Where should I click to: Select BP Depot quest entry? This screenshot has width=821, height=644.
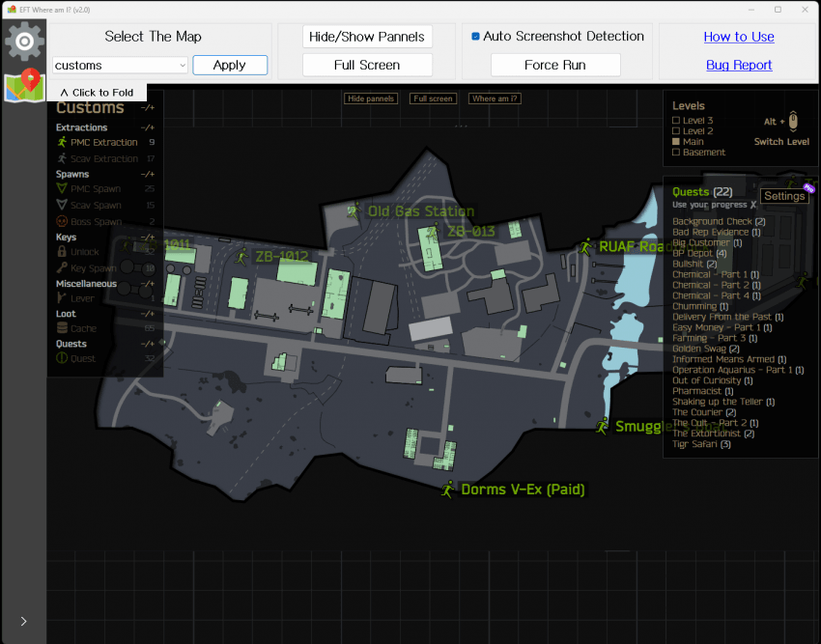pos(699,253)
